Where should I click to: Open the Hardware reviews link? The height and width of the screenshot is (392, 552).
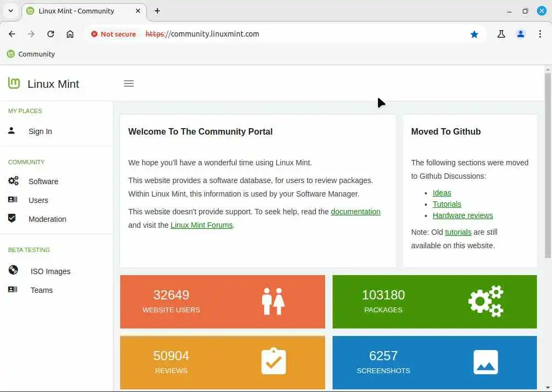[463, 215]
